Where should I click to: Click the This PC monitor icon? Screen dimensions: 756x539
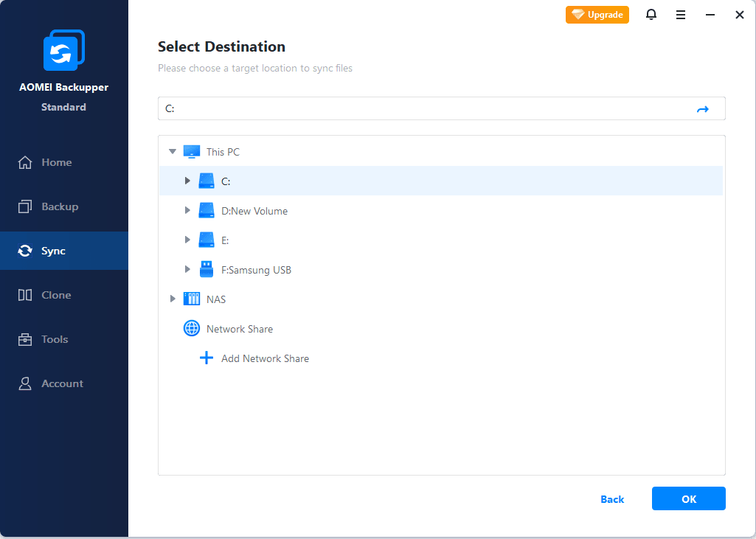pos(192,152)
